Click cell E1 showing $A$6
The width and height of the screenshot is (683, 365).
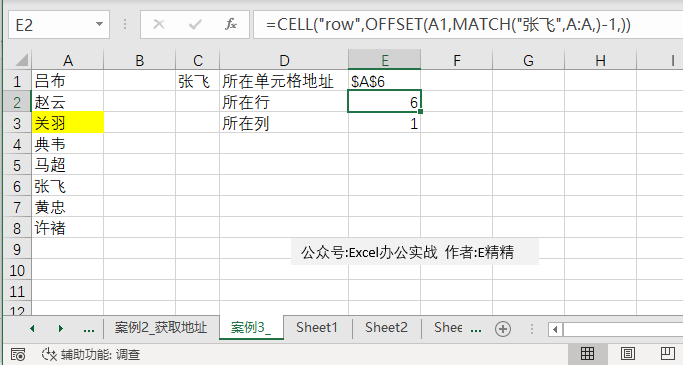[385, 81]
